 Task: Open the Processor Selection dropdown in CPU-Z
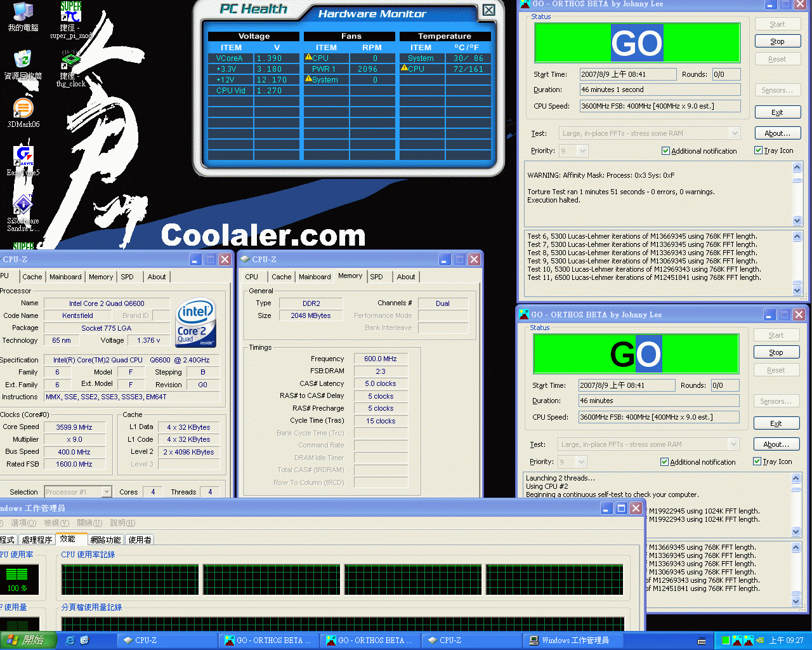point(107,492)
